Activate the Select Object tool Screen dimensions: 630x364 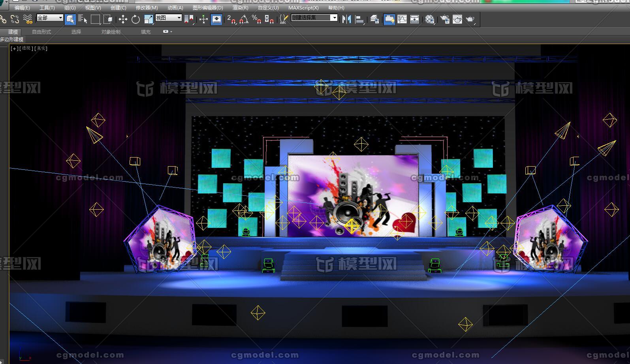[70, 19]
